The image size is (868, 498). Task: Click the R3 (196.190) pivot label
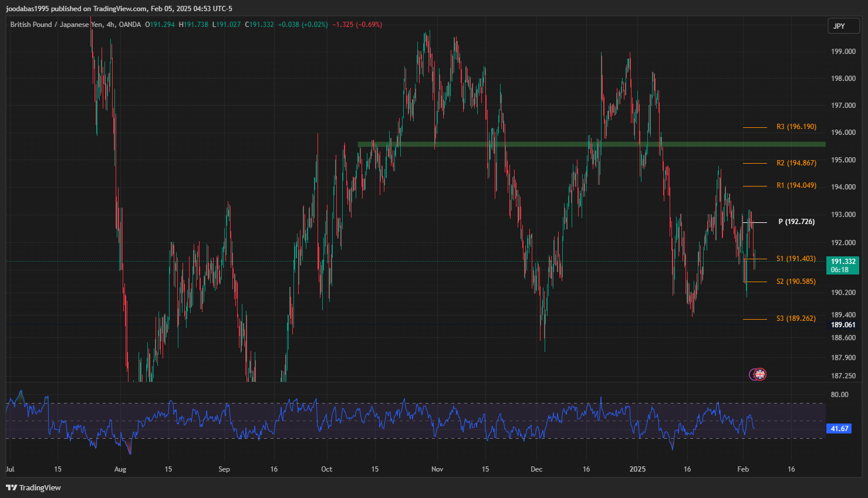click(x=796, y=127)
